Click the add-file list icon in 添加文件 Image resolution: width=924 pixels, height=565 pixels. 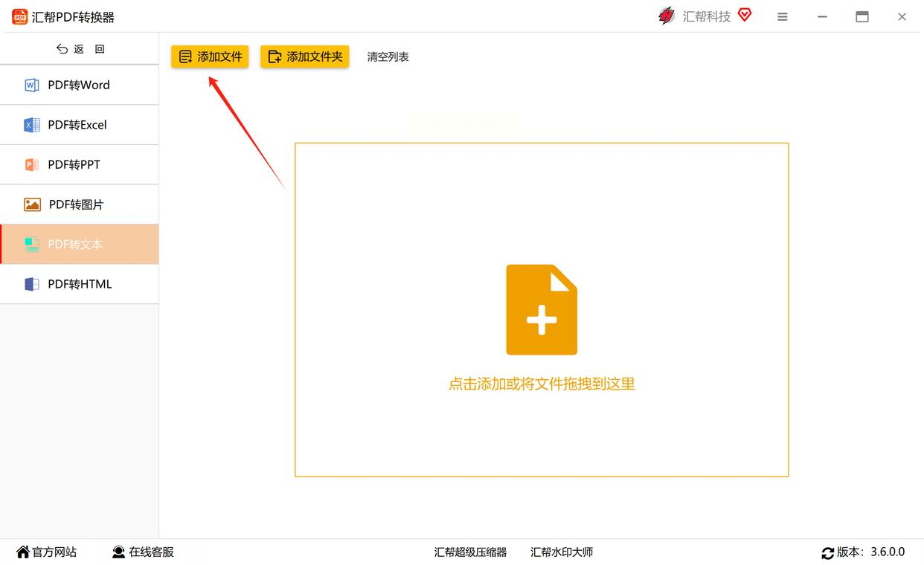[186, 56]
